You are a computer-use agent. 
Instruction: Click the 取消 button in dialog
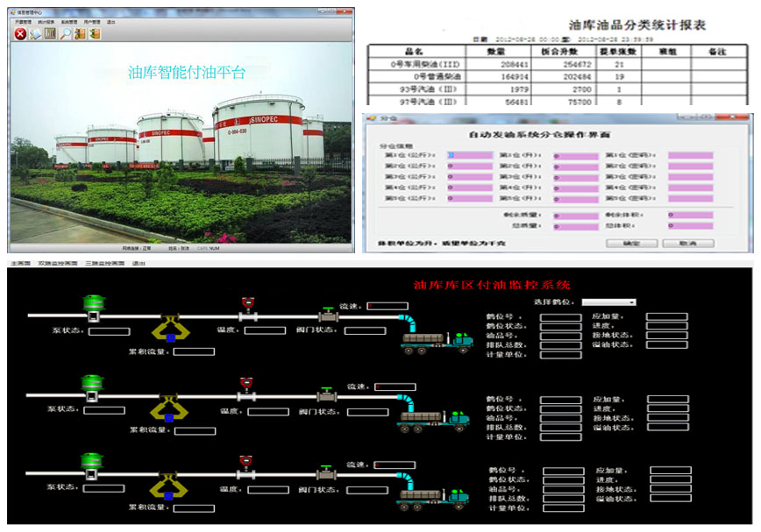pos(687,243)
